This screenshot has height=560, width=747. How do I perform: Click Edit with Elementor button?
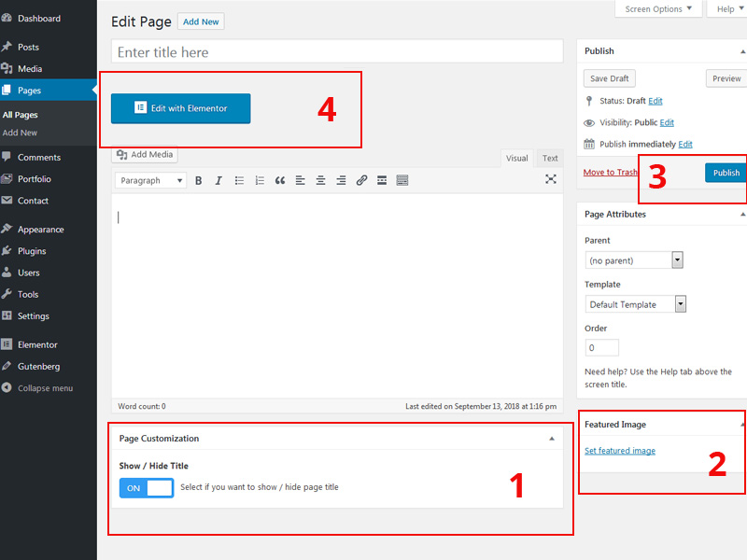point(181,108)
